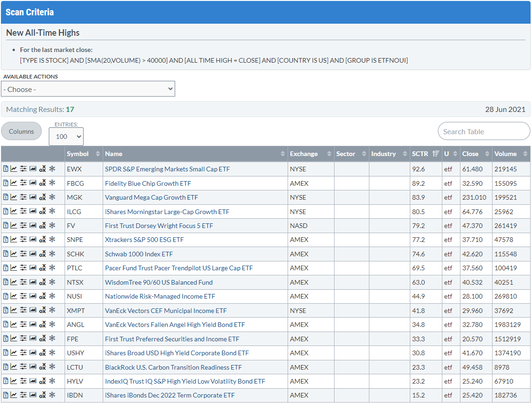Viewport: 532px width, 404px height.
Task: Open iShares Broad USD High Yield link
Action: click(x=177, y=353)
